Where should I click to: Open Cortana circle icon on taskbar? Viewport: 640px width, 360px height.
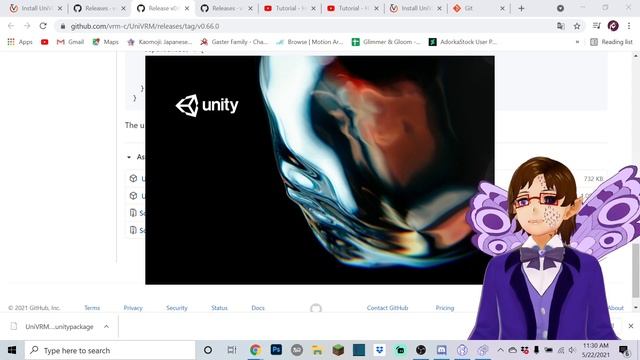pos(208,350)
